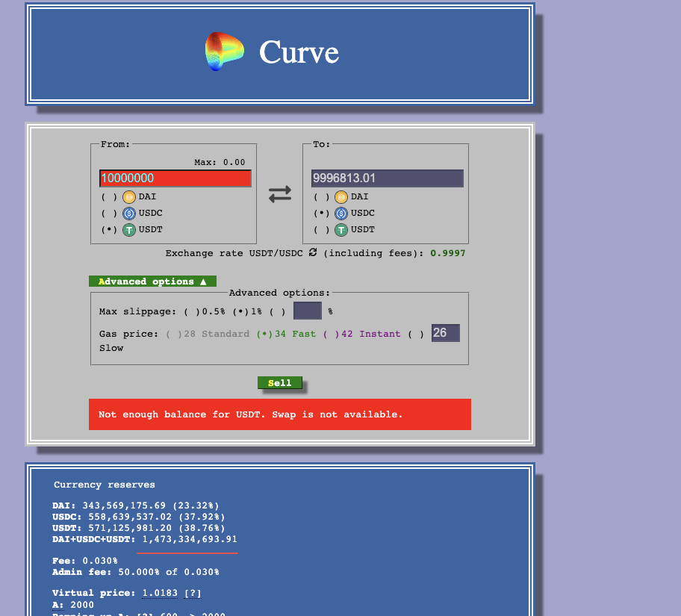Select USDT radio in To box
681x616 pixels.
[x=321, y=230]
